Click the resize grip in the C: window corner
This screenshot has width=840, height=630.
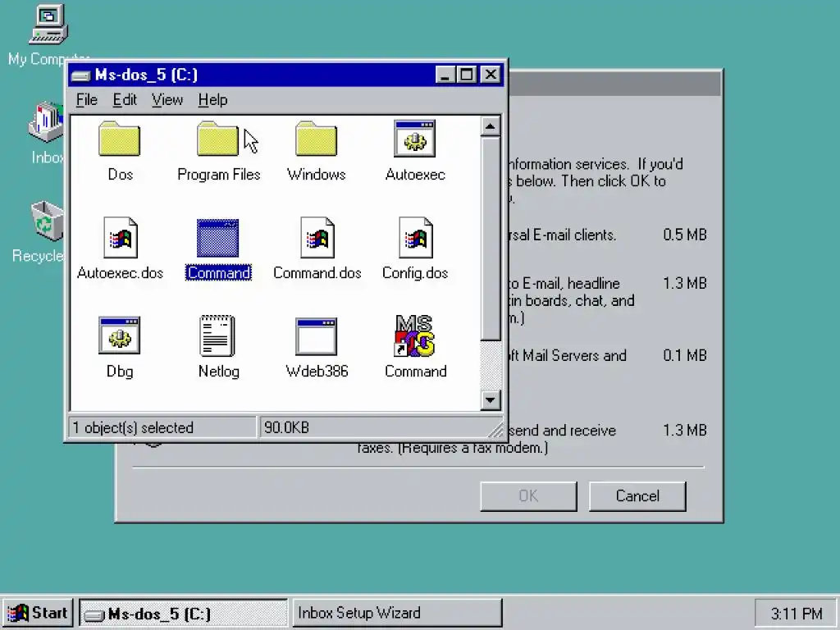[x=496, y=430]
